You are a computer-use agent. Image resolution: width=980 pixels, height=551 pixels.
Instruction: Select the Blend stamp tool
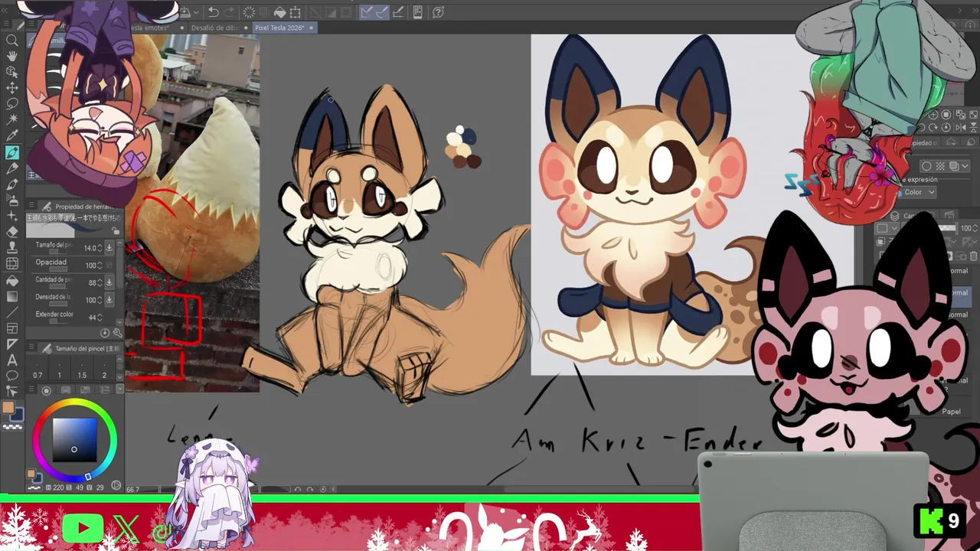(12, 248)
